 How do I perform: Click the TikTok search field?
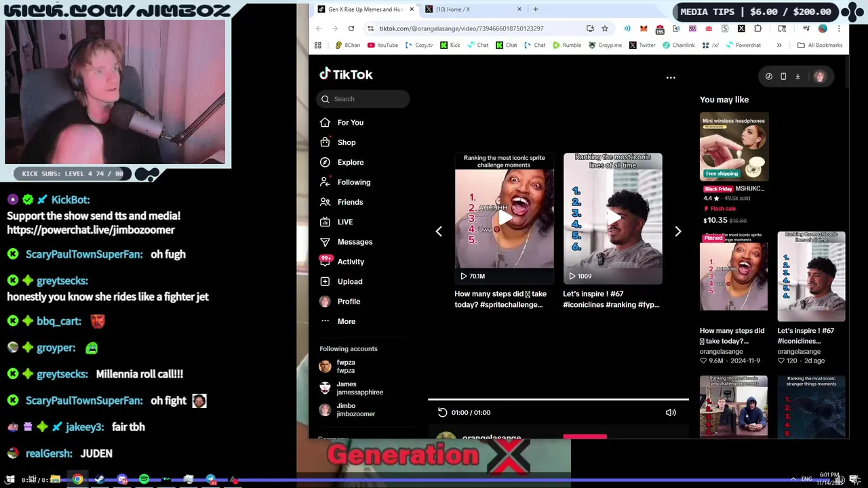click(x=363, y=99)
